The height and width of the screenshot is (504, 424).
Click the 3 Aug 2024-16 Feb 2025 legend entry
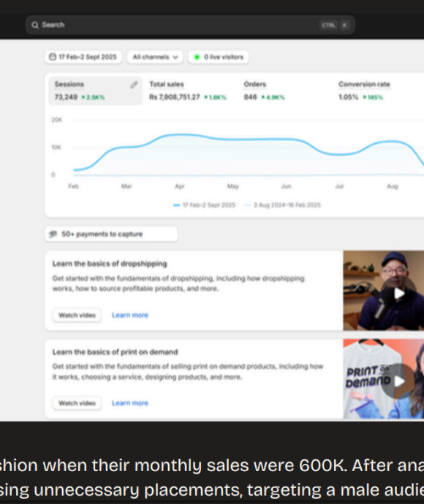[282, 205]
